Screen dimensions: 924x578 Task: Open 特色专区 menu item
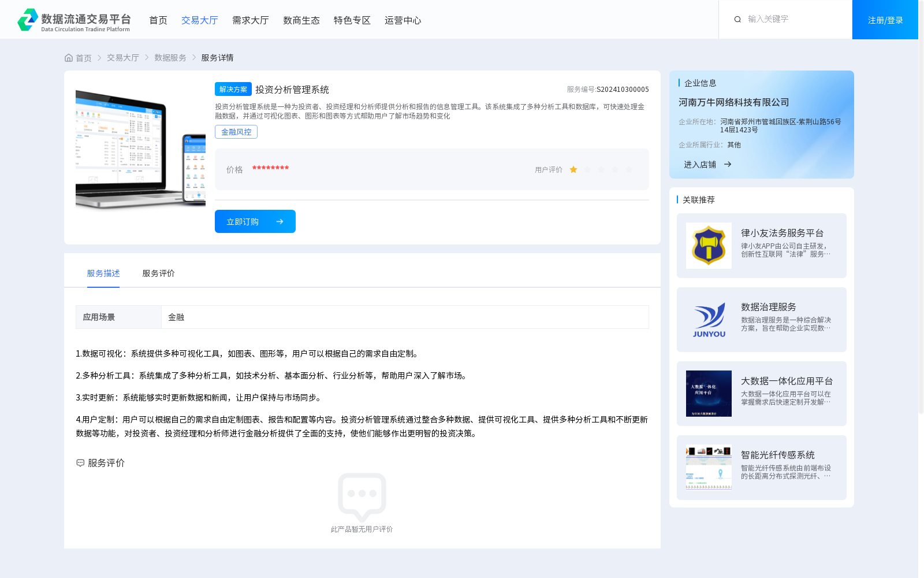click(352, 20)
